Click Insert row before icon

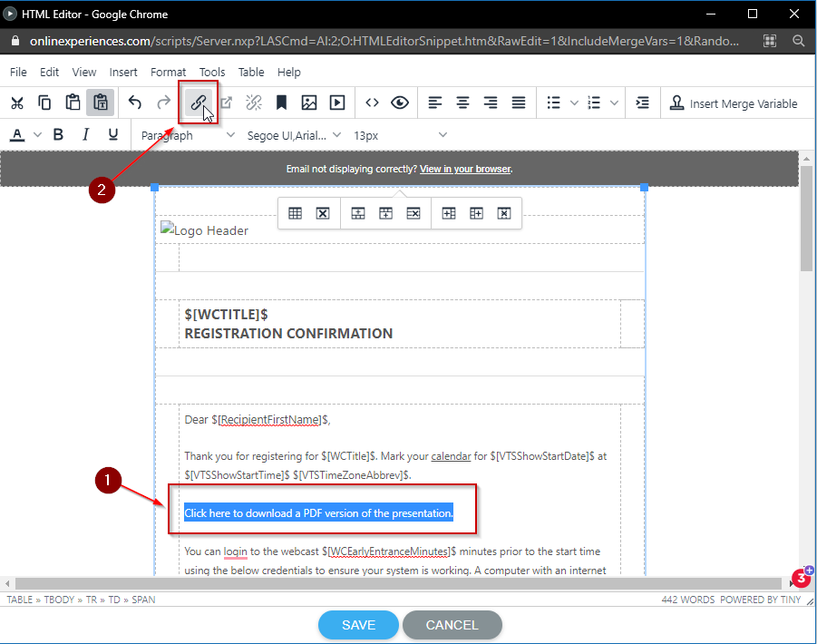(358, 213)
